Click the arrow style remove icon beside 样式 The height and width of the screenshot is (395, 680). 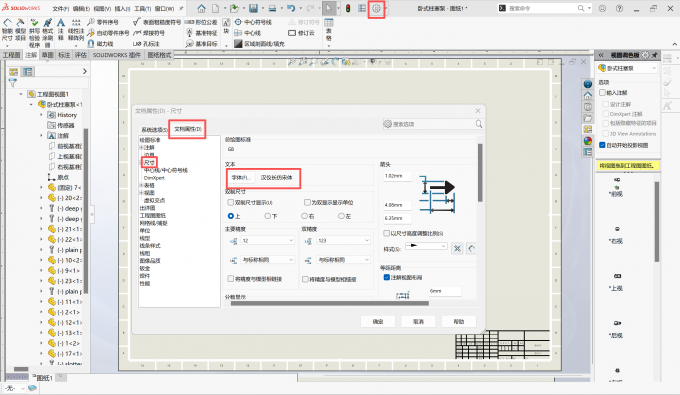[x=457, y=248]
